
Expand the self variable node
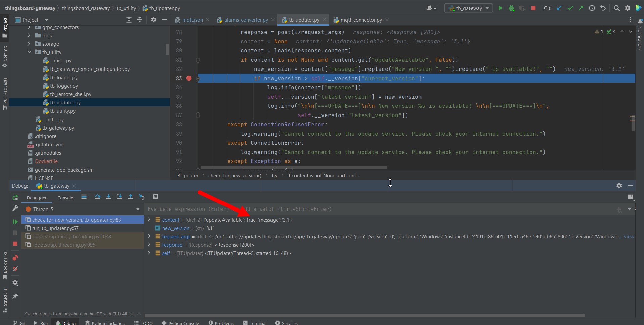tap(149, 253)
